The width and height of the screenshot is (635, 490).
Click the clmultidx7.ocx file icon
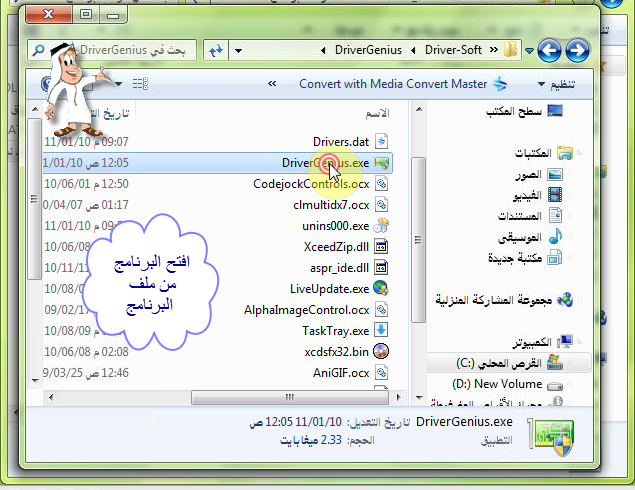coord(381,205)
